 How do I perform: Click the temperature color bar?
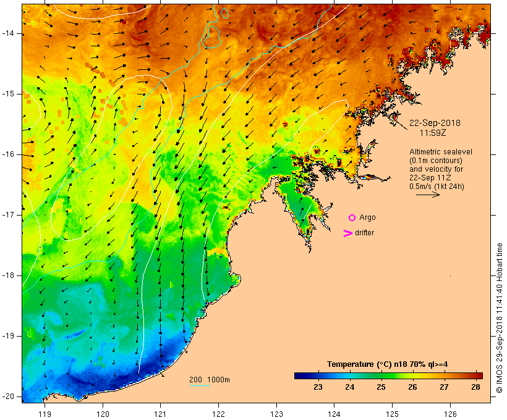pyautogui.click(x=388, y=376)
